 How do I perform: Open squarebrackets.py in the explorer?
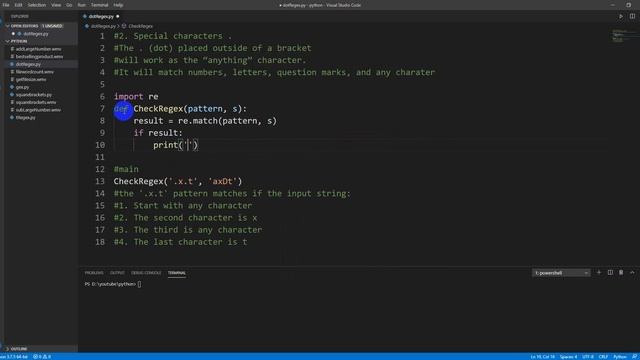pyautogui.click(x=33, y=95)
